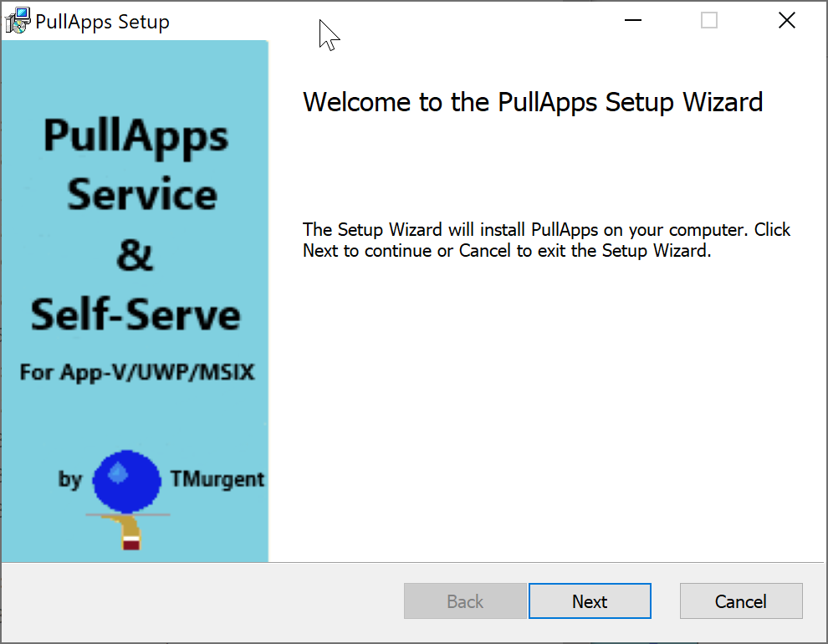Click the ampersand symbol in the banner

point(135,254)
